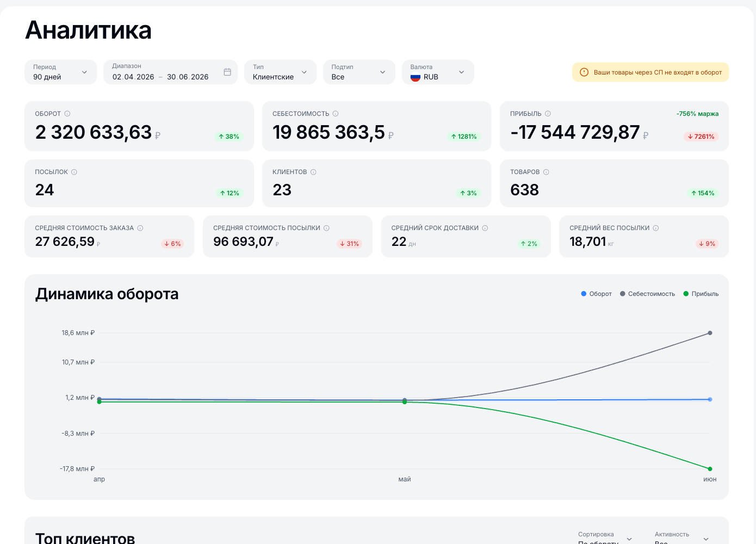The image size is (756, 544).
Task: Click the Себестоимость data point for июн
Action: point(710,333)
